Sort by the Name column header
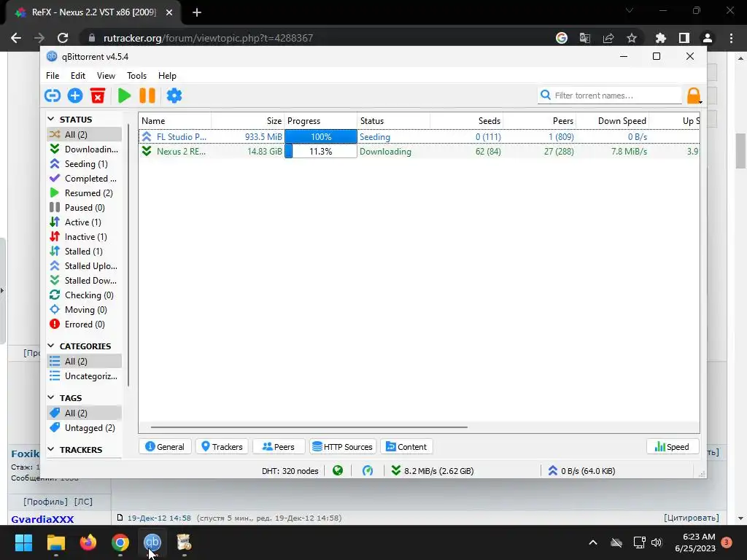Screen dimensions: 747x560 (175, 121)
